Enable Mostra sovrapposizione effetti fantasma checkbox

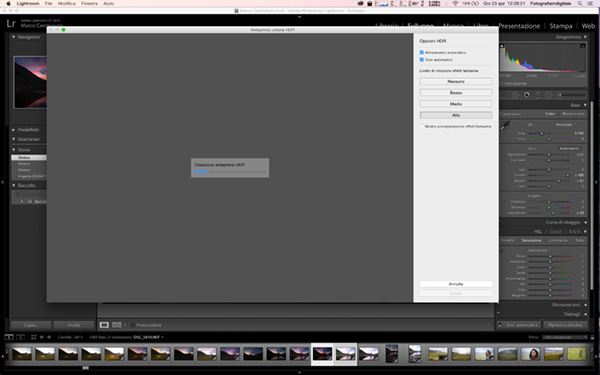click(422, 126)
